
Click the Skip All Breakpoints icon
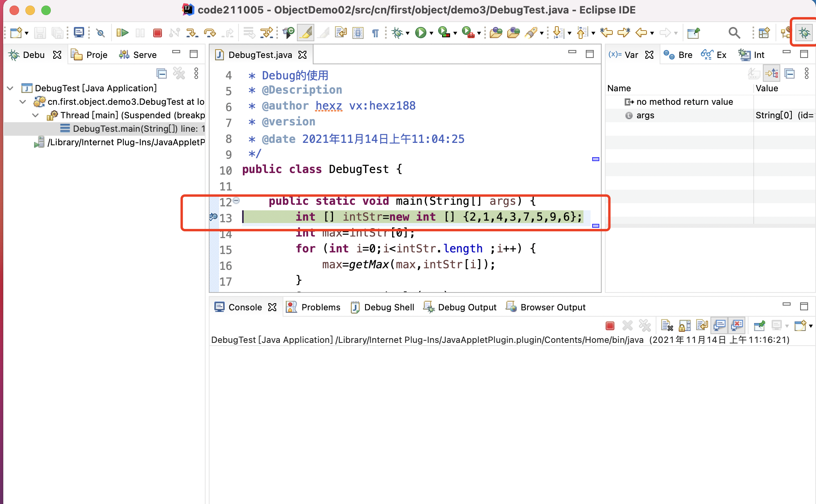coord(101,33)
